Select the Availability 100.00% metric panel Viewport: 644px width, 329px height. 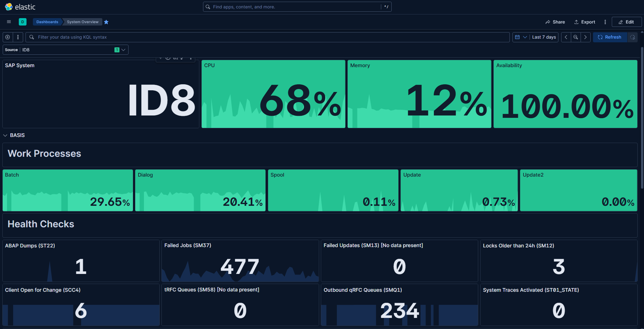tap(565, 94)
